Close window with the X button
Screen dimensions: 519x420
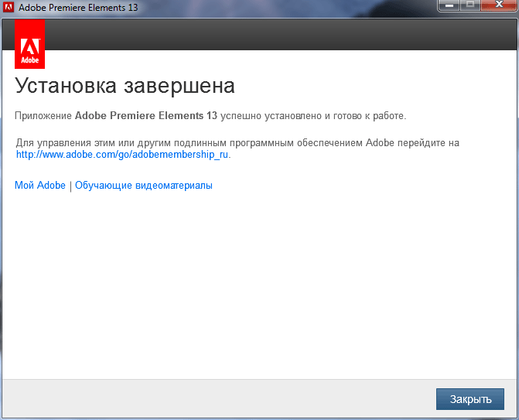coord(499,5)
